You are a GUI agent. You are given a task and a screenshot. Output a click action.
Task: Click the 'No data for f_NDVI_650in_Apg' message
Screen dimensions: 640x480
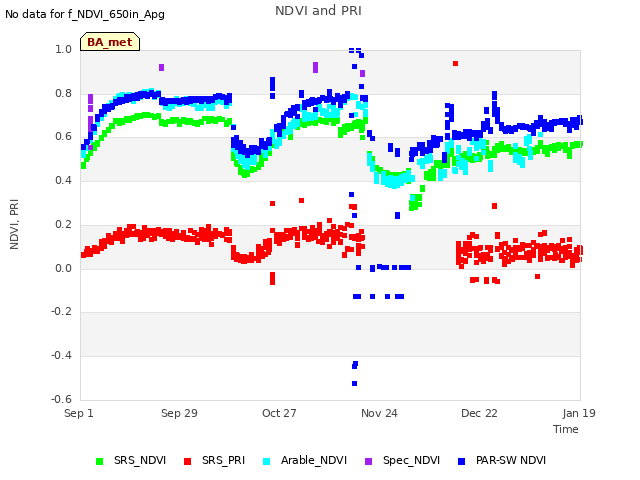(85, 14)
